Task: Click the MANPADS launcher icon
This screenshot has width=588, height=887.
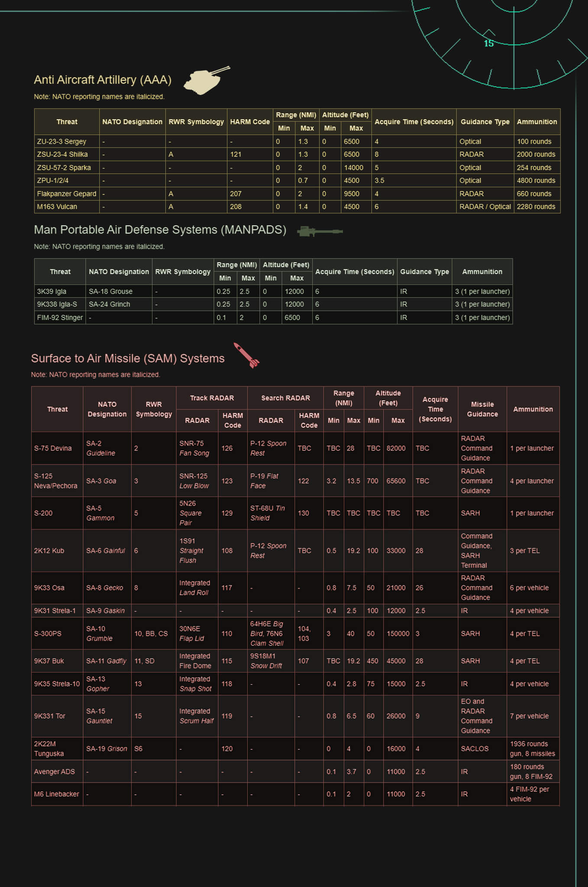Action: pyautogui.click(x=320, y=231)
